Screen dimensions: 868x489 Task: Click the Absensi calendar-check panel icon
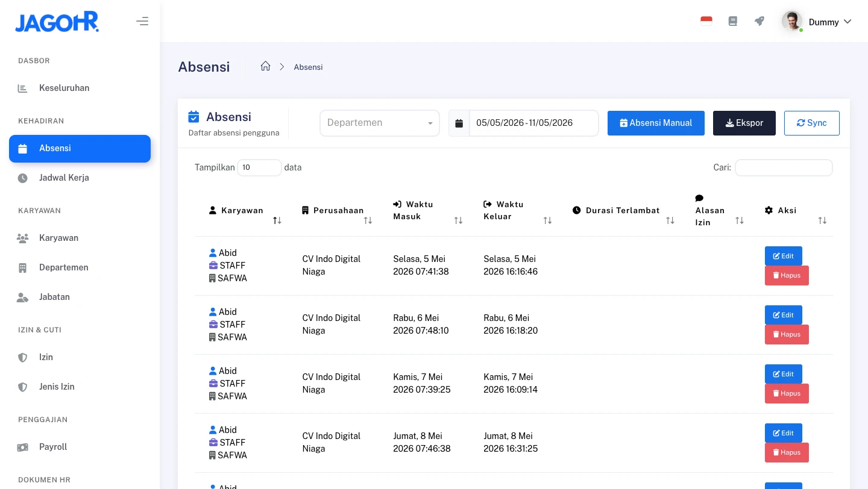(193, 116)
